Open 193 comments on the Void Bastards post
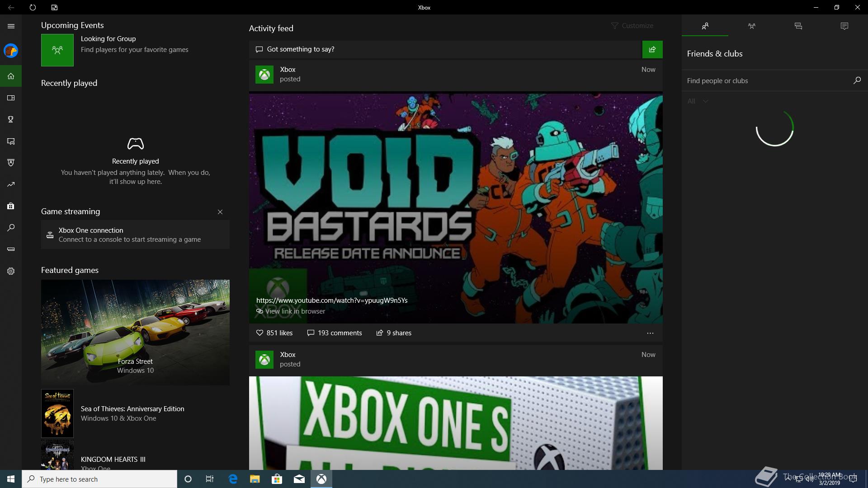The width and height of the screenshot is (868, 488). (335, 333)
